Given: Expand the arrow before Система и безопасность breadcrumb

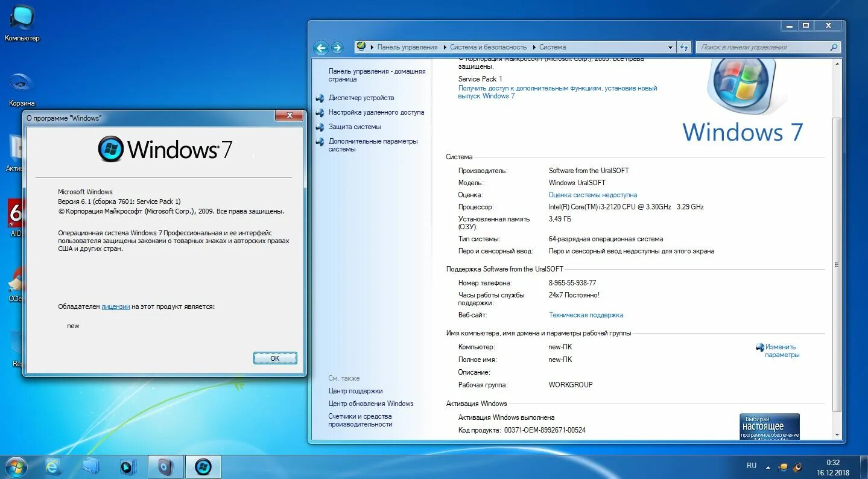Looking at the screenshot, I should (x=445, y=47).
